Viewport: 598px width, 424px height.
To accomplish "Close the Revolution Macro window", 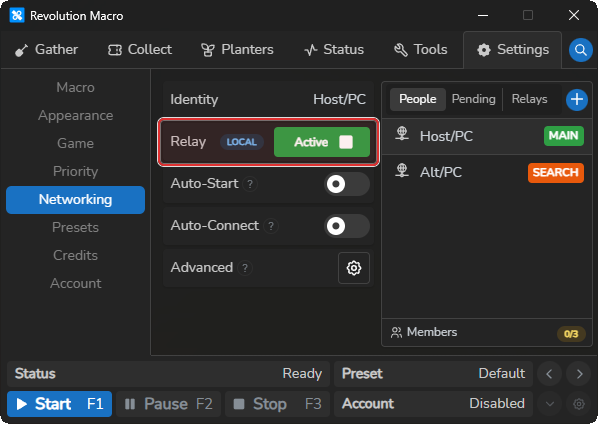I will (x=574, y=16).
